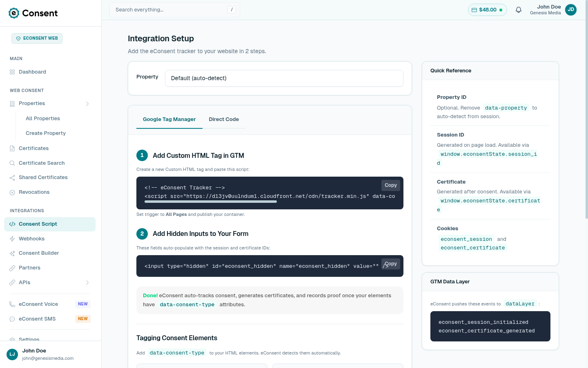The width and height of the screenshot is (588, 368).
Task: Click econsent_session_initialized event text
Action: pos(483,322)
